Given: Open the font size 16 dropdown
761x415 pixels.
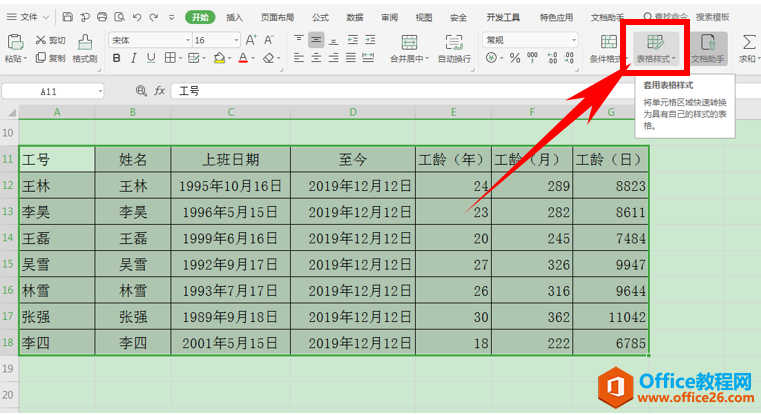Looking at the screenshot, I should pyautogui.click(x=236, y=40).
